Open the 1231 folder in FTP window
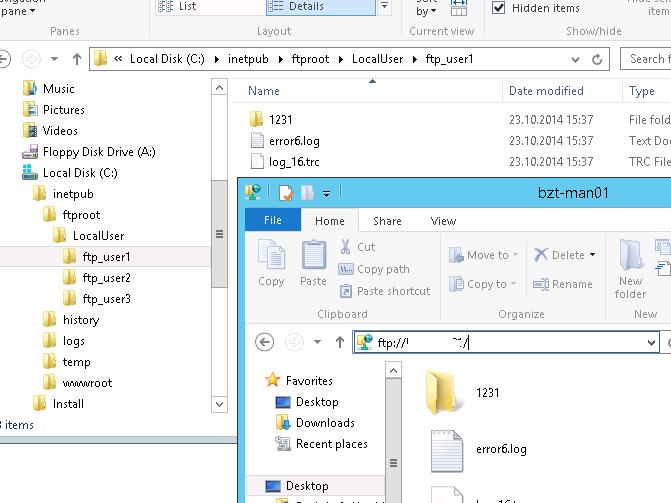The height and width of the screenshot is (503, 671). pos(448,392)
